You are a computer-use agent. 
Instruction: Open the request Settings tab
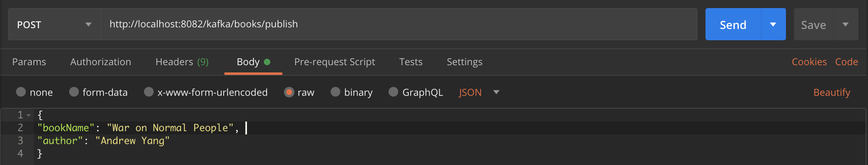click(464, 62)
